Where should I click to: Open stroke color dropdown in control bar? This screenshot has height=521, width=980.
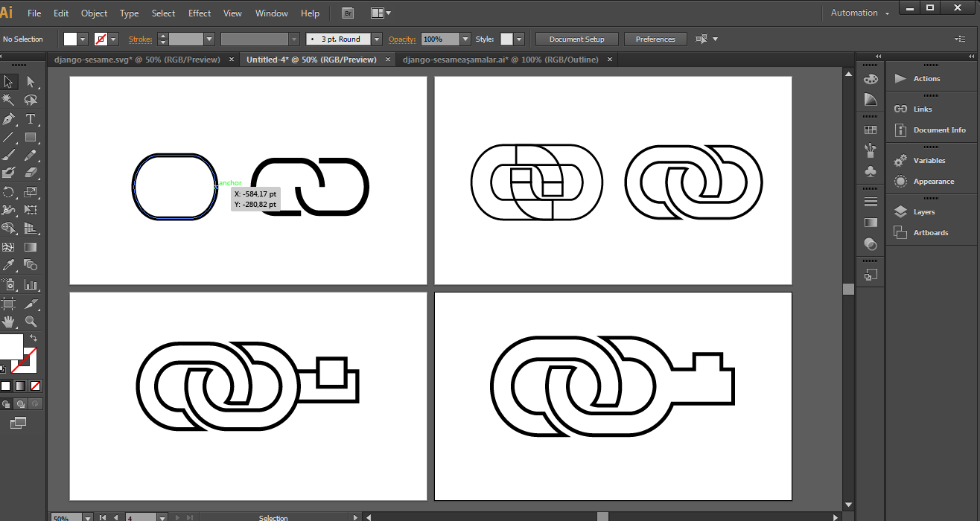click(x=114, y=39)
